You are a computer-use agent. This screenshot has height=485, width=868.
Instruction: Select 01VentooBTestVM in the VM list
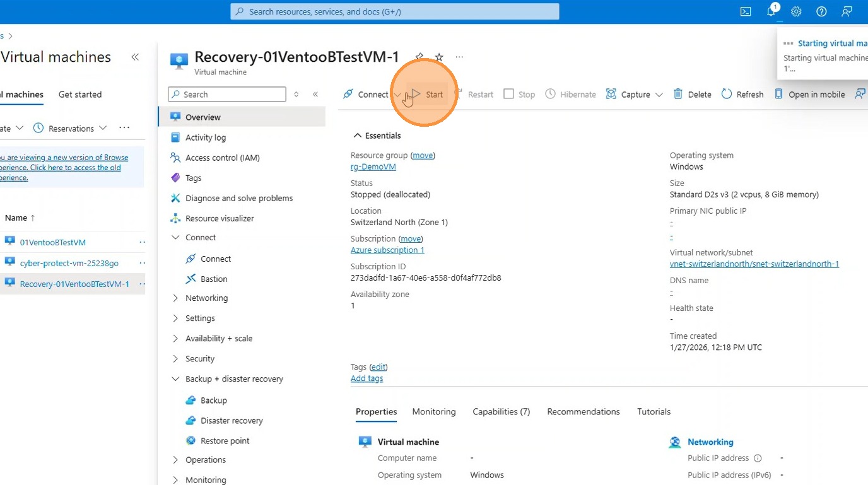click(x=53, y=242)
